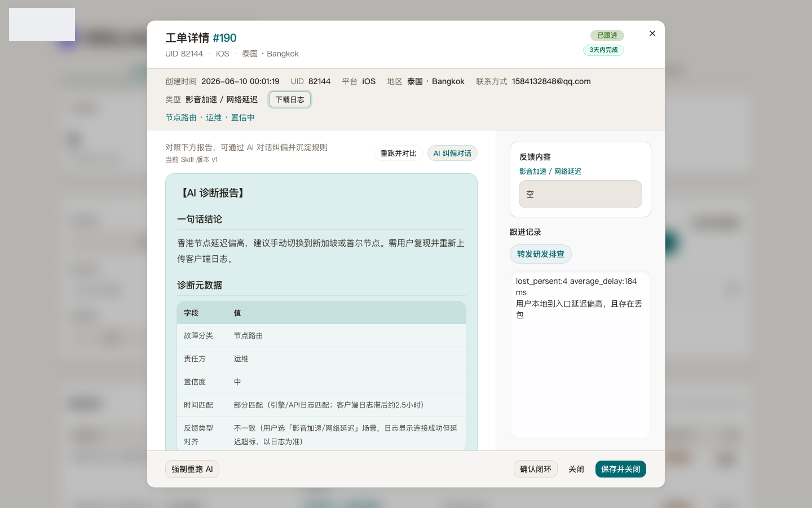812x508 pixels.
Task: Click the 诊断元数据 section heading
Action: (200, 285)
